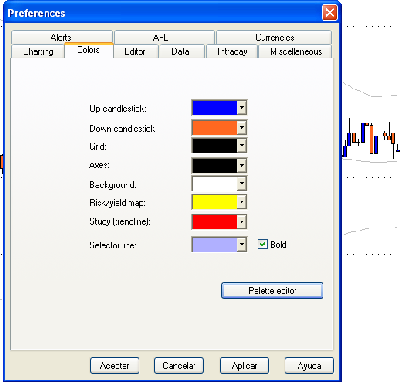400x387 pixels.
Task: Click the red Study (trendline) color swatch
Action: 215,222
